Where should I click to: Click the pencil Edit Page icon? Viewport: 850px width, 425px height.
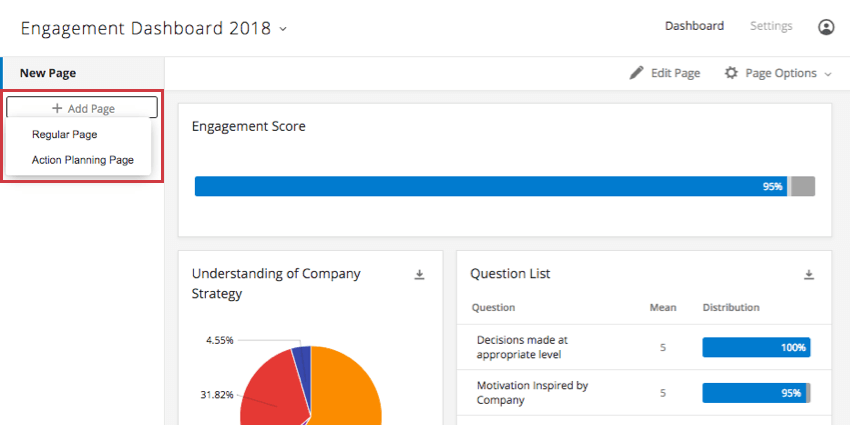pyautogui.click(x=636, y=73)
